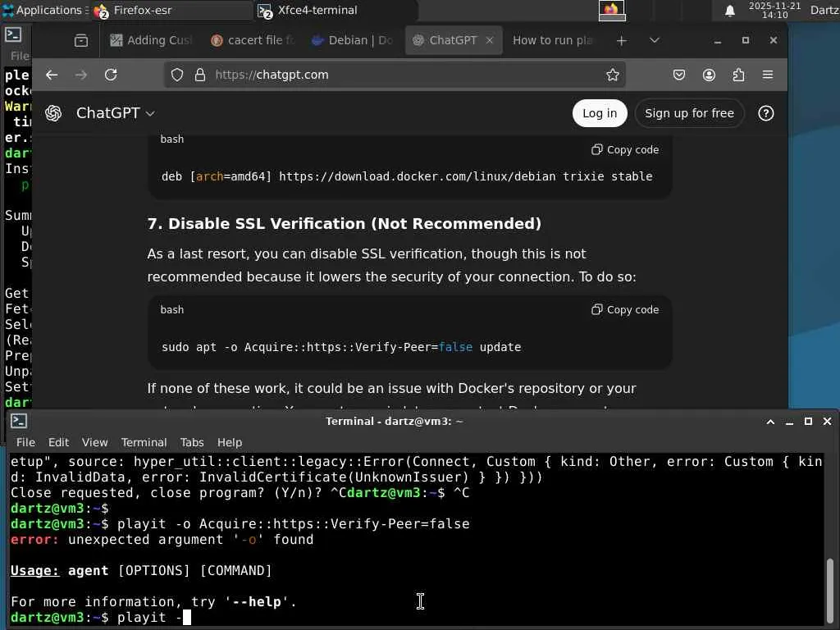Switch to the 'Debian | Do' tab
The height and width of the screenshot is (630, 840).
coord(353,40)
